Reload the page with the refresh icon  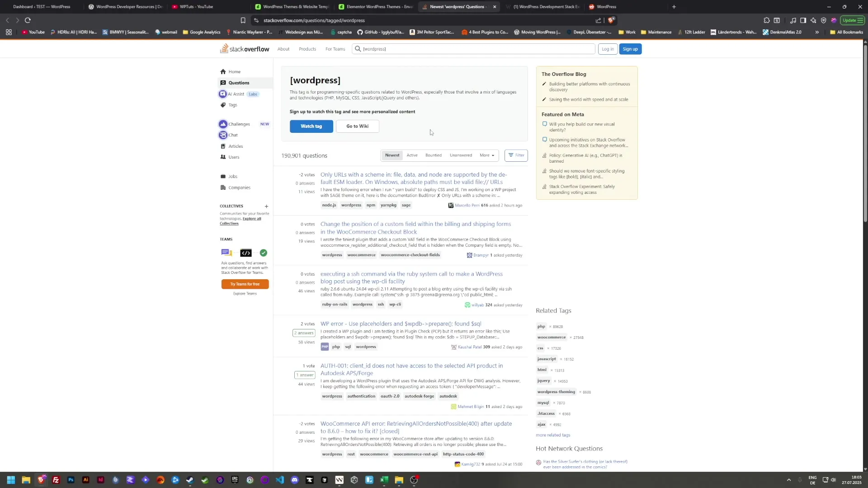[27, 20]
